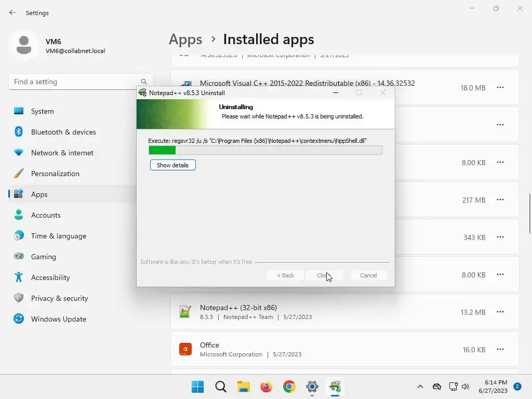532x399 pixels.
Task: Click the search magnifier in Find a setting
Action: [x=144, y=82]
